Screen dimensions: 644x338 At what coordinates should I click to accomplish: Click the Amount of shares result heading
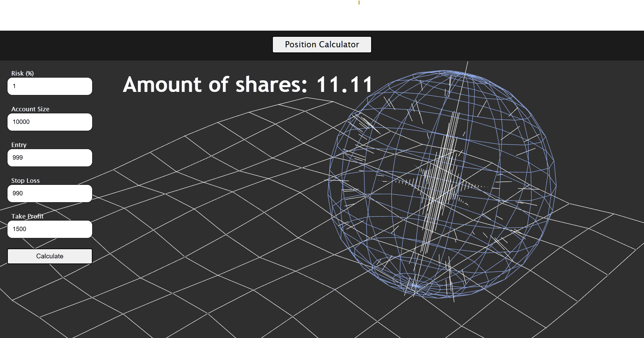[248, 84]
